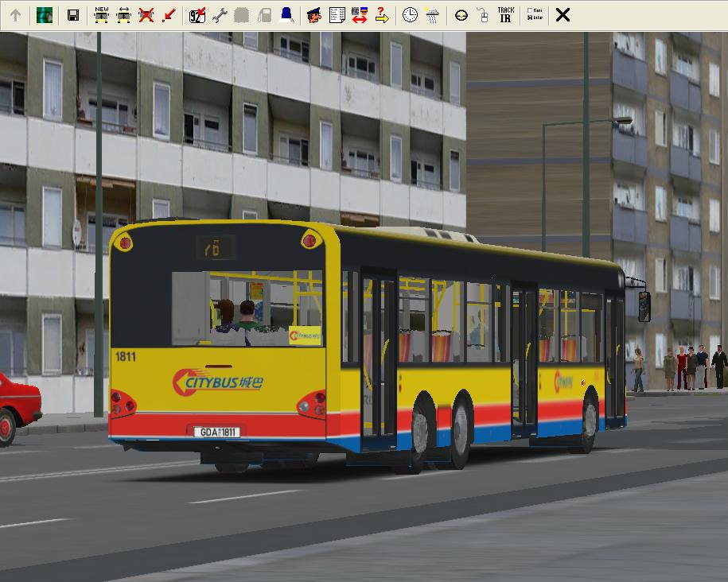Delete bus using red-crossed bus icon
Screen dimensions: 728x582
coord(146,15)
